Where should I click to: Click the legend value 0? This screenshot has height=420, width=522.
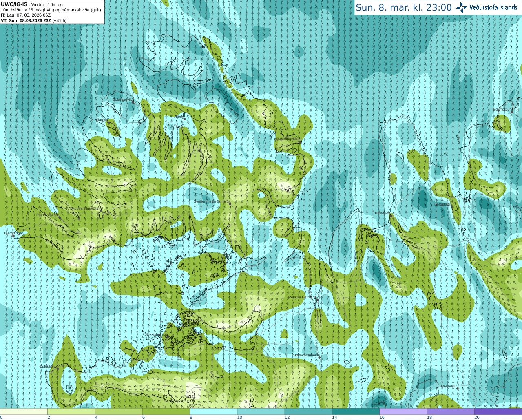point(2,417)
